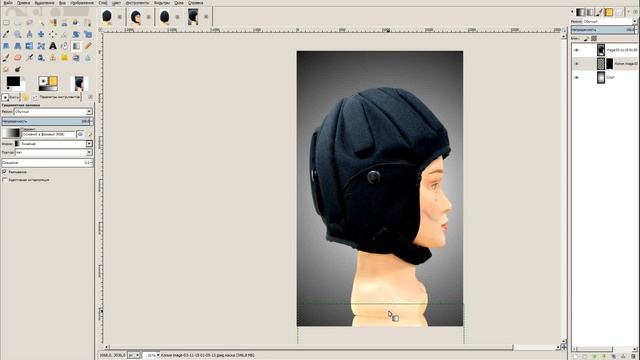Select the Free Select lasso tool
Viewport: 640px width, 360px height.
[29, 23]
